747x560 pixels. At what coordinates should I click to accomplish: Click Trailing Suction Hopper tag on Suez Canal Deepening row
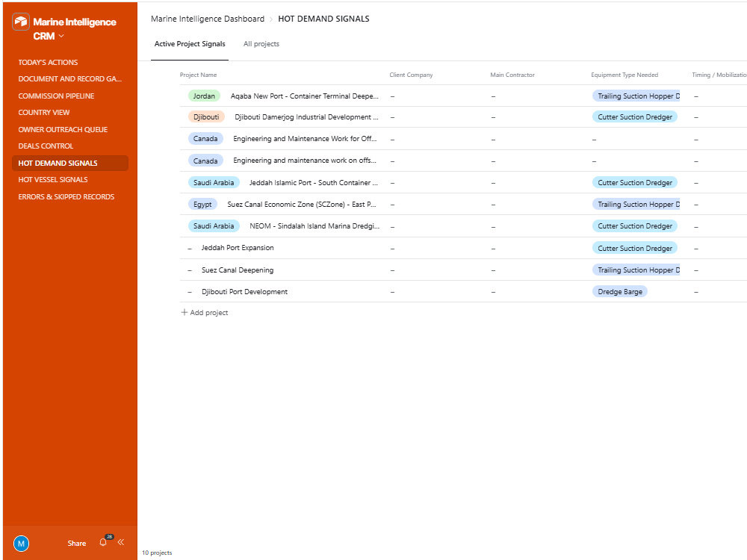point(636,270)
